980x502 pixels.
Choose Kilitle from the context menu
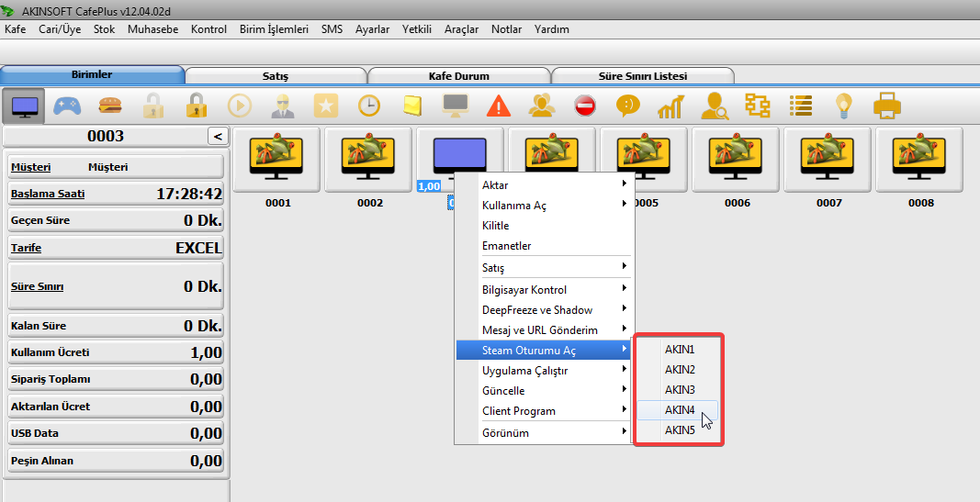click(545, 226)
